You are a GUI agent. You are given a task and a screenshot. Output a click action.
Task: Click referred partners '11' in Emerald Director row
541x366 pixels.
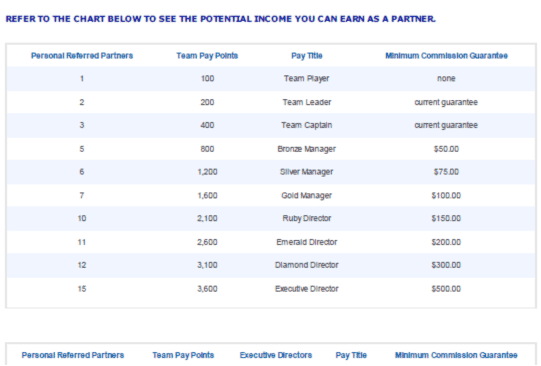point(82,242)
